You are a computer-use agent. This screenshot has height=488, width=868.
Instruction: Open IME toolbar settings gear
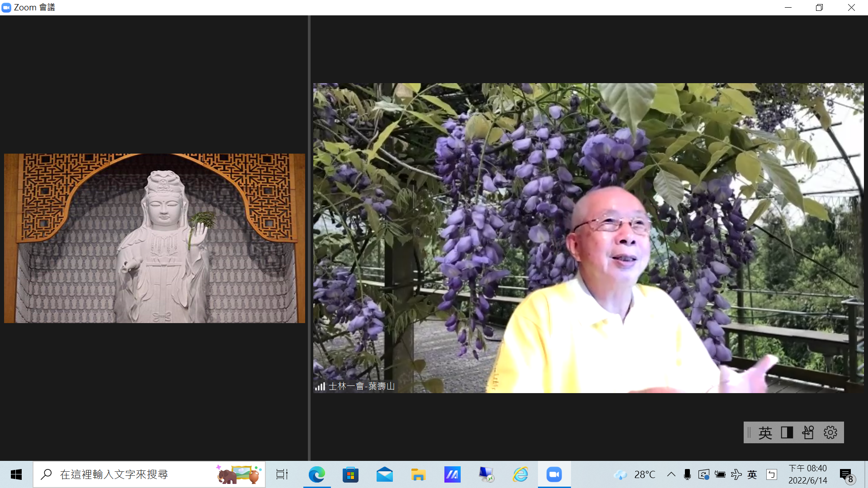tap(830, 432)
